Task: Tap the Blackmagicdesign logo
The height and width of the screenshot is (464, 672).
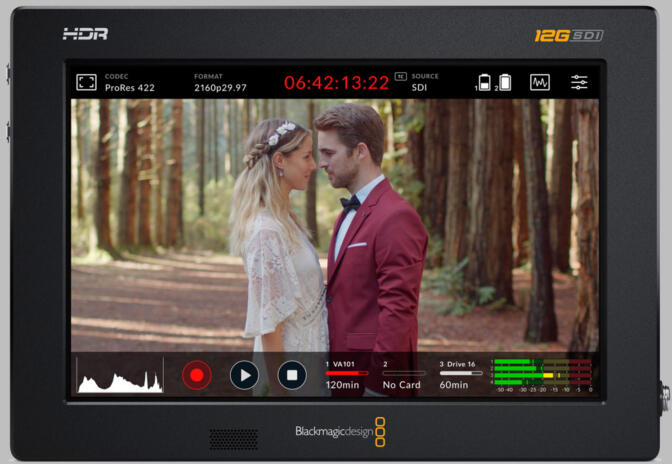Action: tap(340, 431)
